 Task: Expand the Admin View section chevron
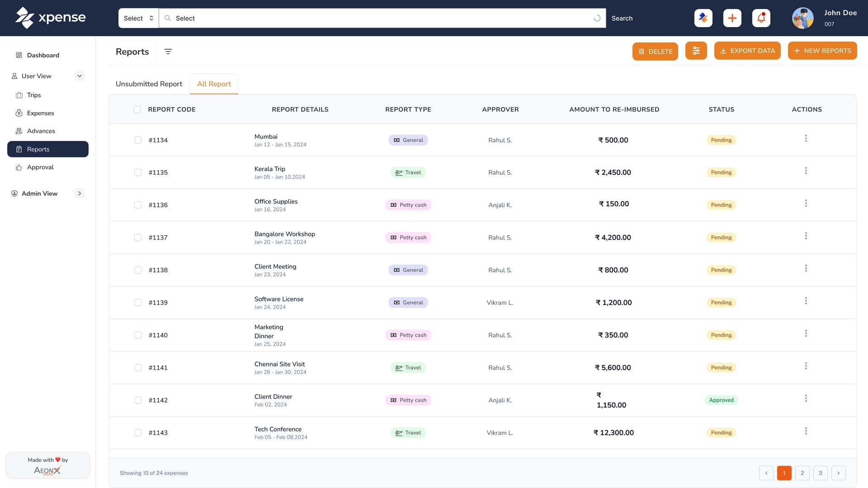[x=80, y=193]
